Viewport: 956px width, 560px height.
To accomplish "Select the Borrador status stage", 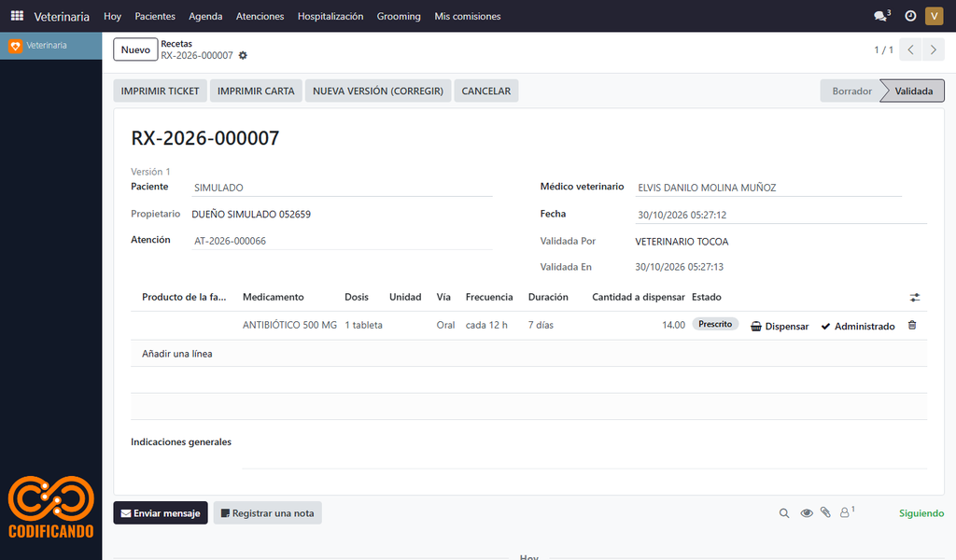I will (x=851, y=91).
